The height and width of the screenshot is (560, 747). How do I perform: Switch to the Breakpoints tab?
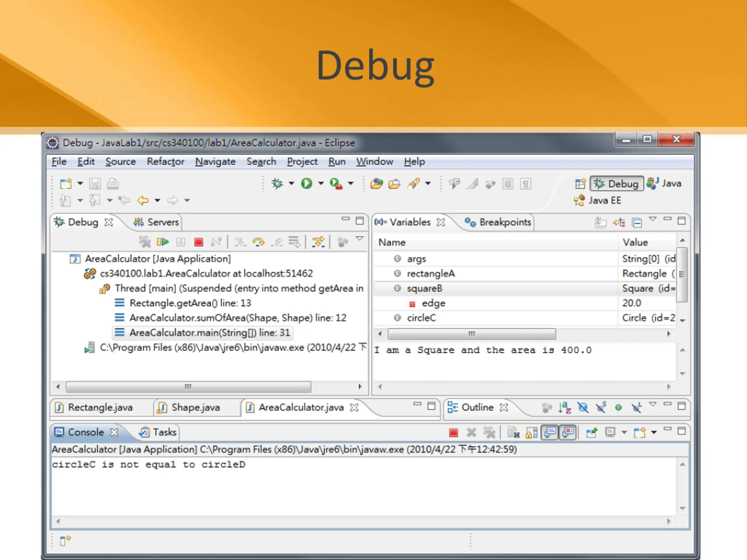click(498, 222)
